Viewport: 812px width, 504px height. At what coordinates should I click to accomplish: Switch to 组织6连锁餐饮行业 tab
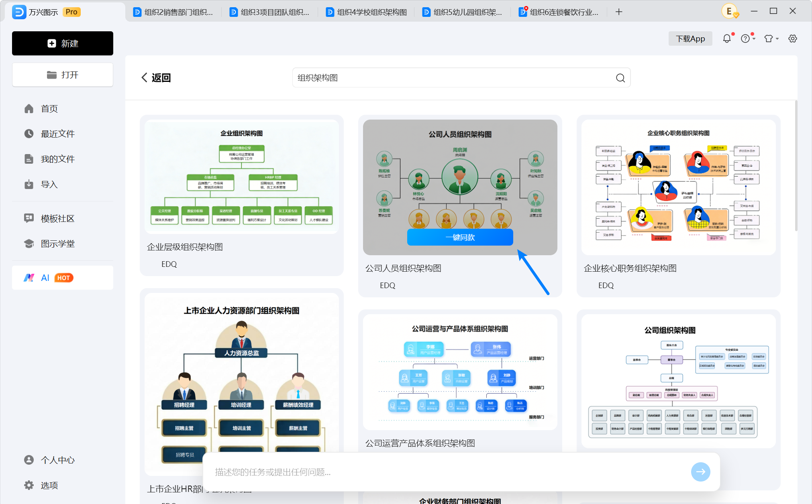pos(559,12)
